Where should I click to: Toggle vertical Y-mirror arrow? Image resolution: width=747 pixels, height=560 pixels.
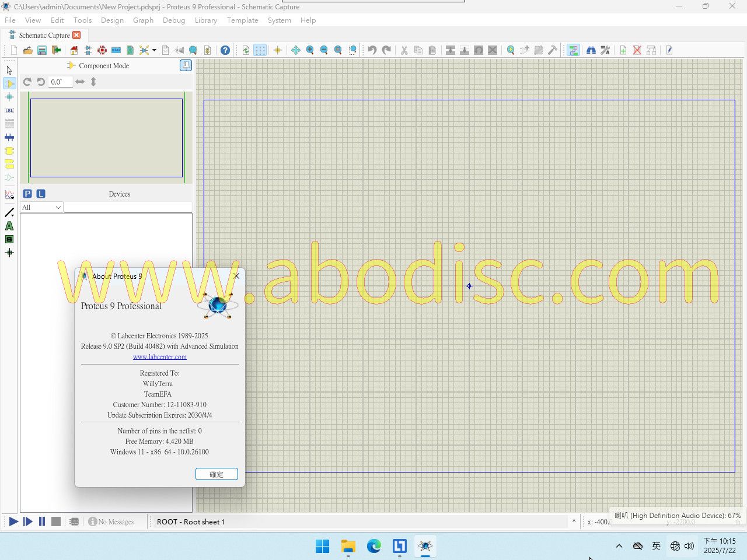(93, 82)
